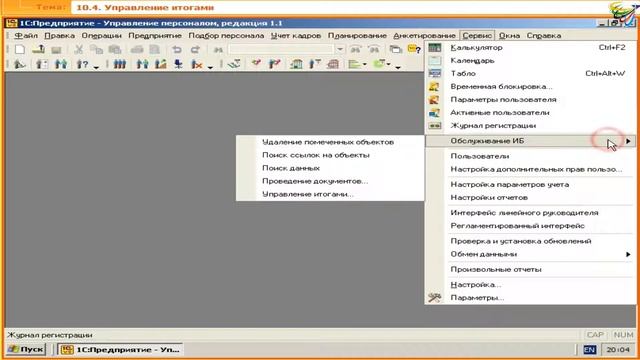The image size is (640, 360).
Task: Click the three-people icon in second toolbar row
Action: 120,64
